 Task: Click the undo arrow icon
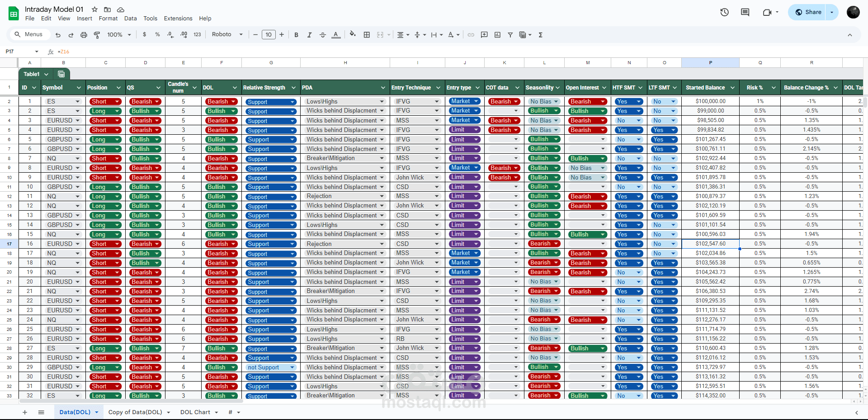(58, 35)
